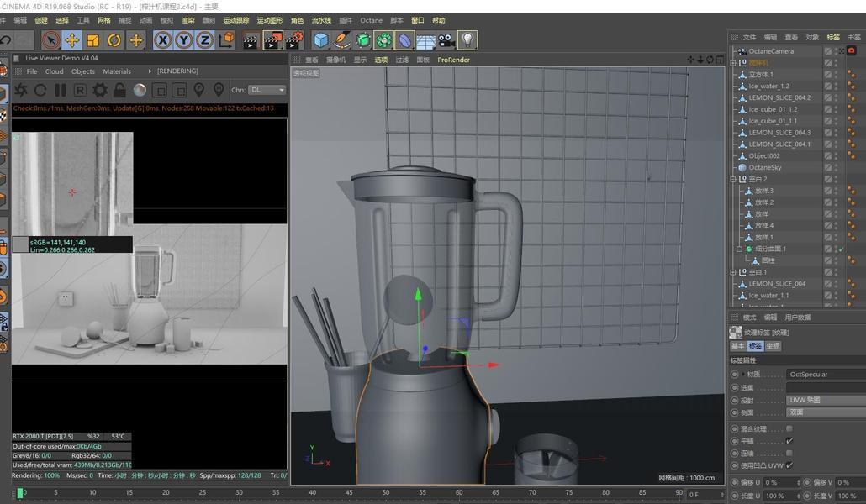The height and width of the screenshot is (504, 866).
Task: Click the Undo arrow icon
Action: [6, 40]
